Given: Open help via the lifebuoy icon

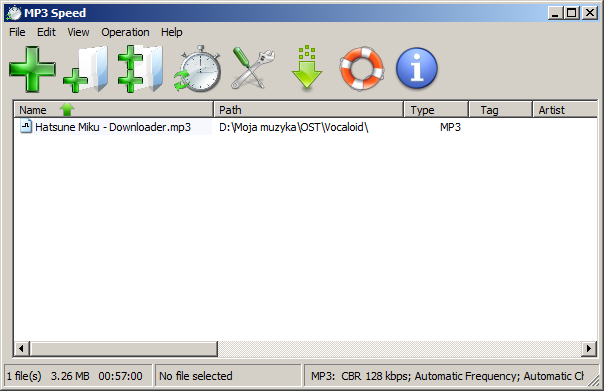Looking at the screenshot, I should coord(362,69).
